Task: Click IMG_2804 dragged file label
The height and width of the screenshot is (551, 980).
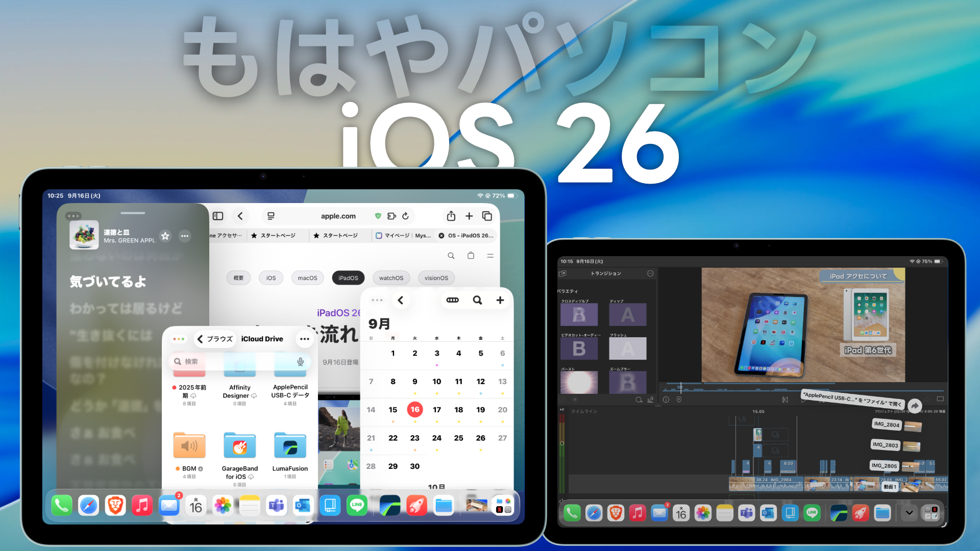Action: (887, 424)
